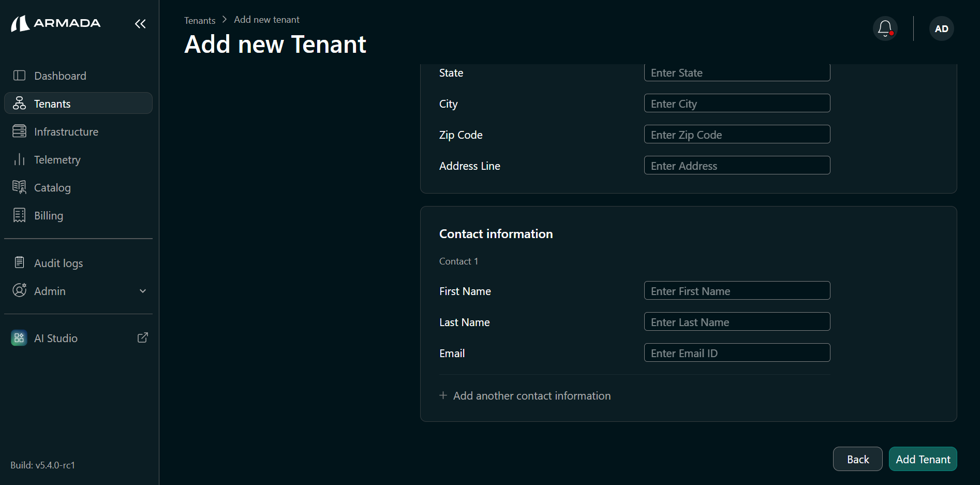
Task: Click the Add new Tenant page title
Action: 275,45
